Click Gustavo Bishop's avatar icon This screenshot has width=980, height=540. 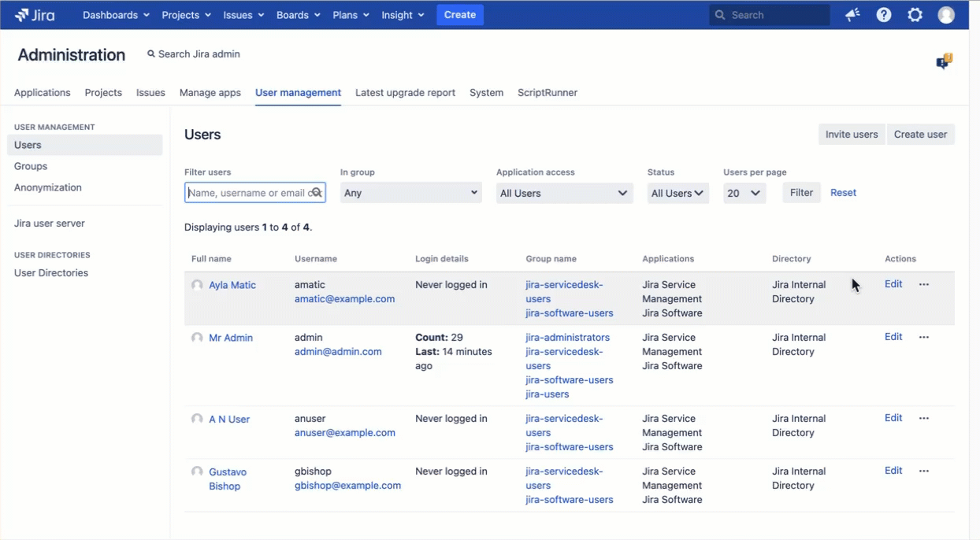(197, 472)
